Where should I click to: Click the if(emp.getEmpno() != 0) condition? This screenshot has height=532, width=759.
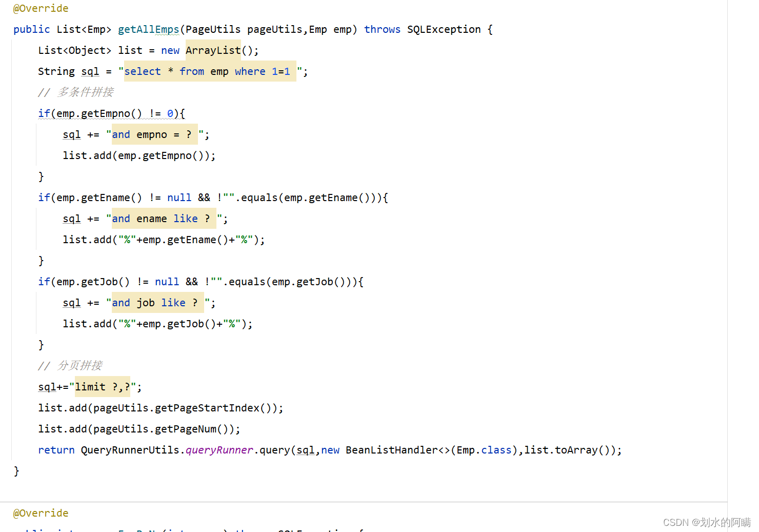pos(111,113)
